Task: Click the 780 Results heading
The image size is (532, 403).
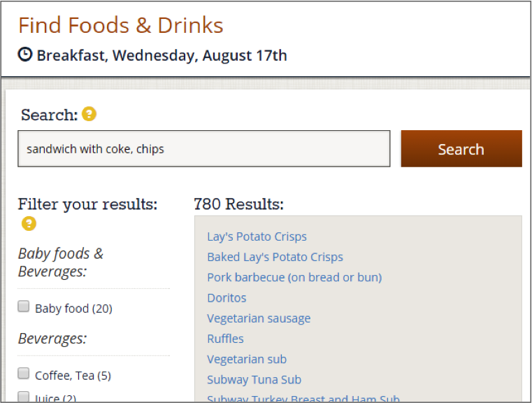Action: (x=238, y=204)
